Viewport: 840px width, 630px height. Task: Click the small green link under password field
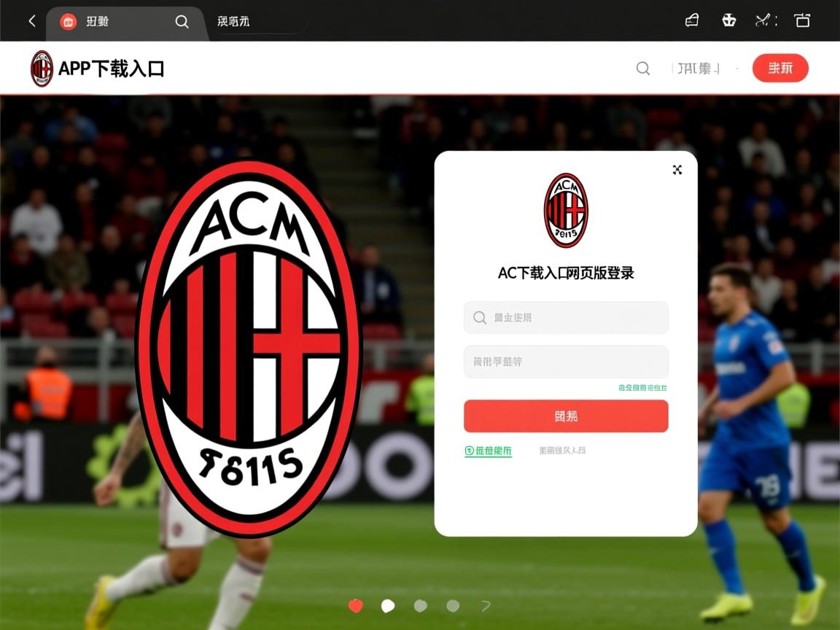642,387
